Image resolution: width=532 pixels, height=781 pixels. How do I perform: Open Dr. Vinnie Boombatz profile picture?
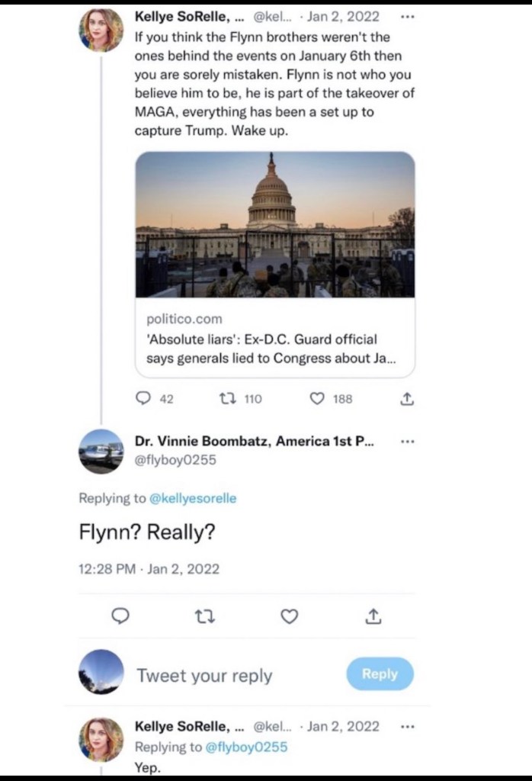click(101, 450)
